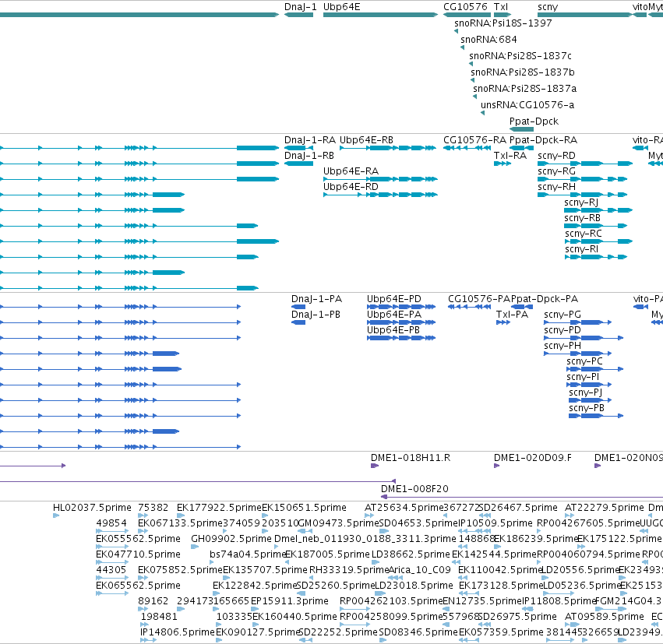Select the scny-PB protein label
Screen dimensions: 663x644
(x=587, y=408)
